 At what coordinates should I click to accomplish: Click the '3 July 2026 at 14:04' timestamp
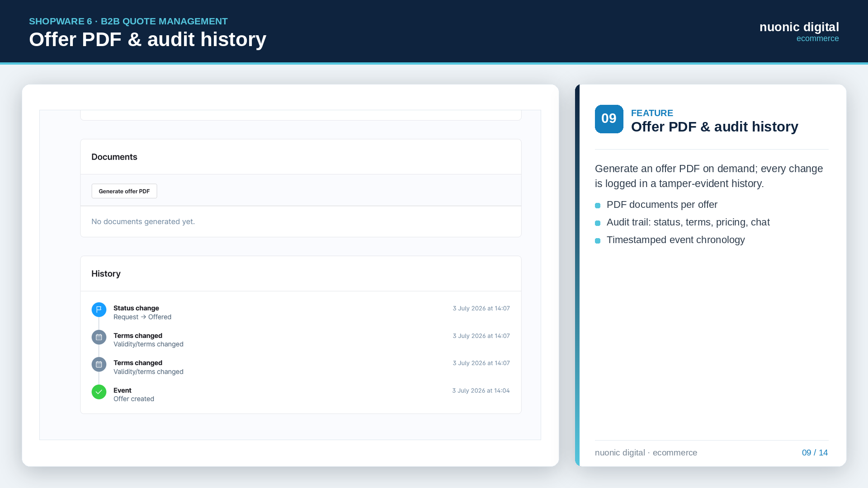481,390
